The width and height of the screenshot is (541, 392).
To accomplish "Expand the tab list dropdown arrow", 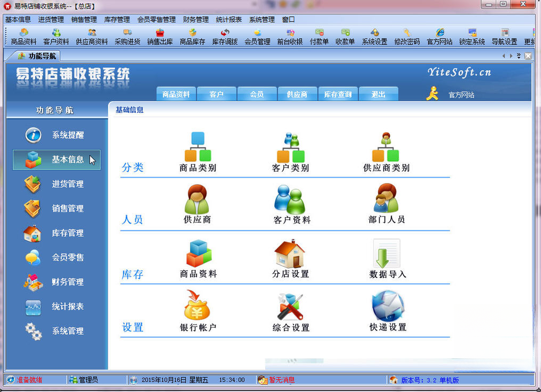I will (x=519, y=56).
